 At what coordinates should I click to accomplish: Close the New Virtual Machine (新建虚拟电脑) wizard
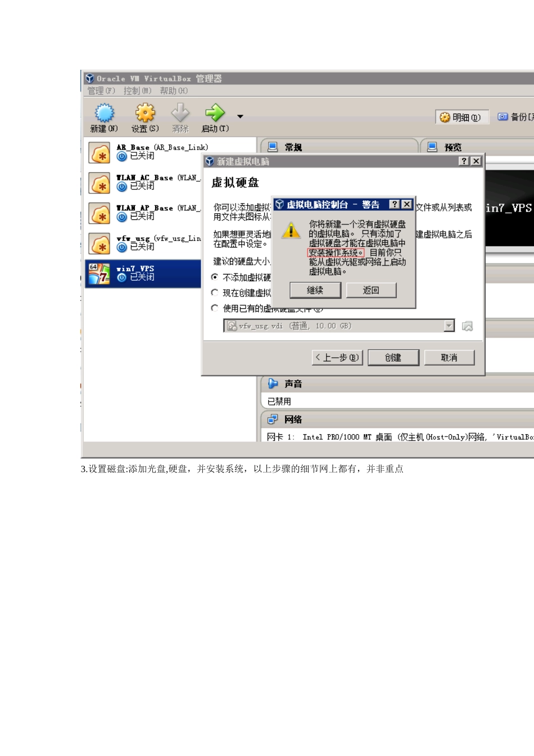pyautogui.click(x=476, y=161)
